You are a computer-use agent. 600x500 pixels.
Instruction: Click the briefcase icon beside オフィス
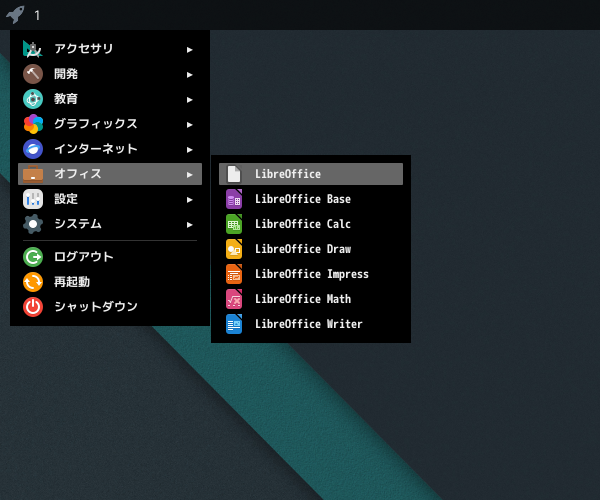33,174
